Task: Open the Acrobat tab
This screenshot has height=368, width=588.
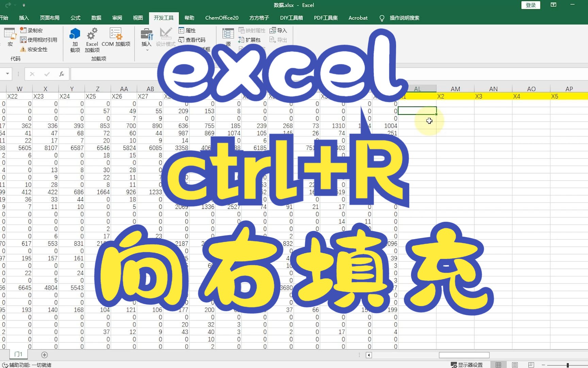Action: tap(358, 18)
